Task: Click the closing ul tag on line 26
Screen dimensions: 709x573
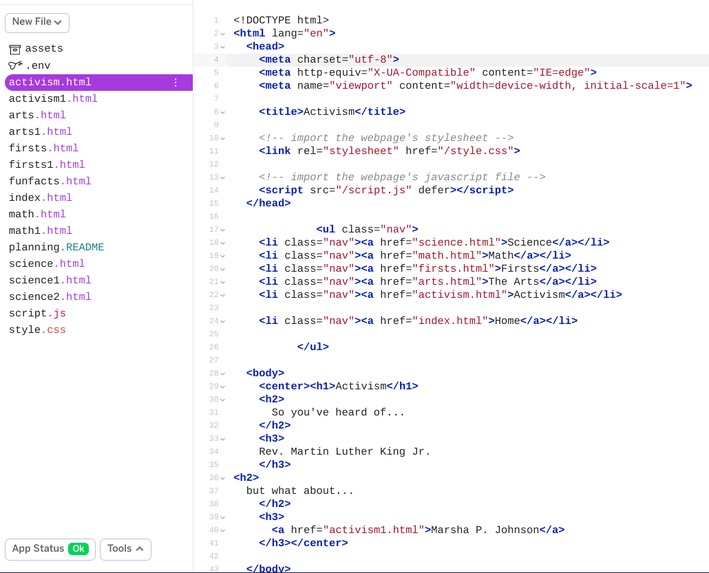Action: 313,347
